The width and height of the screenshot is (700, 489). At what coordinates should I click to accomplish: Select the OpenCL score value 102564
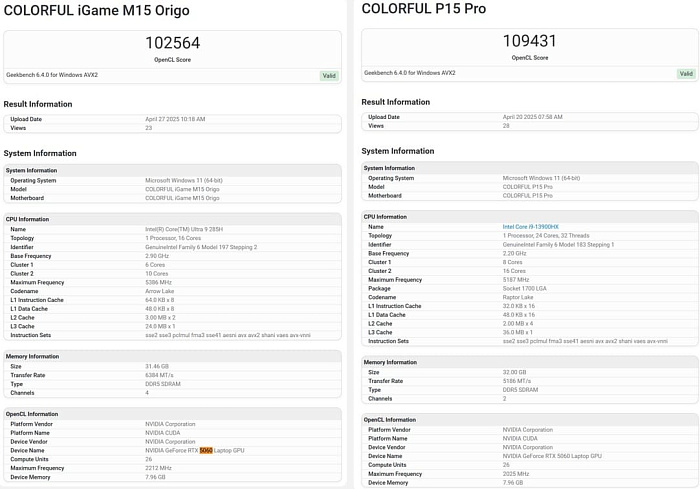[173, 43]
